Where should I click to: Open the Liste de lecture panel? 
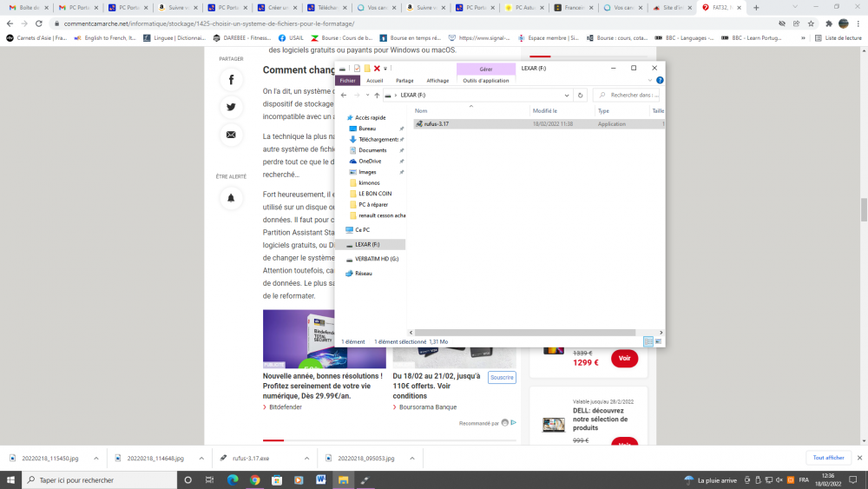pos(838,37)
